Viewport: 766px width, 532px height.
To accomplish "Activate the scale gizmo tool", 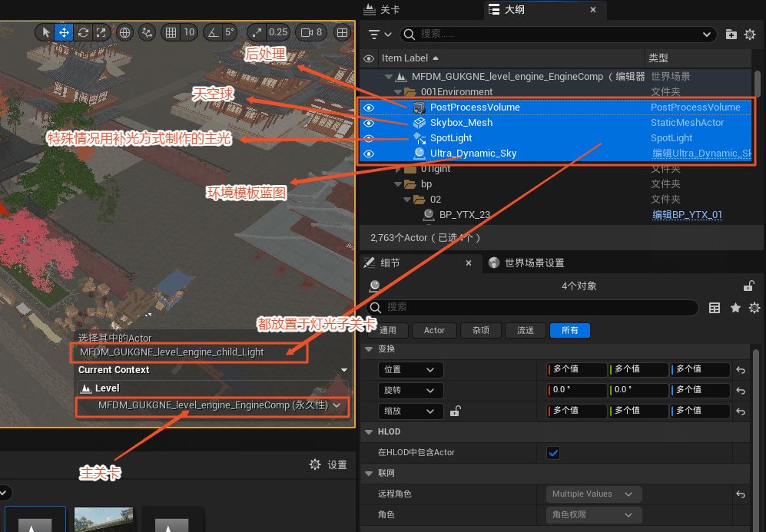I will pos(101,32).
